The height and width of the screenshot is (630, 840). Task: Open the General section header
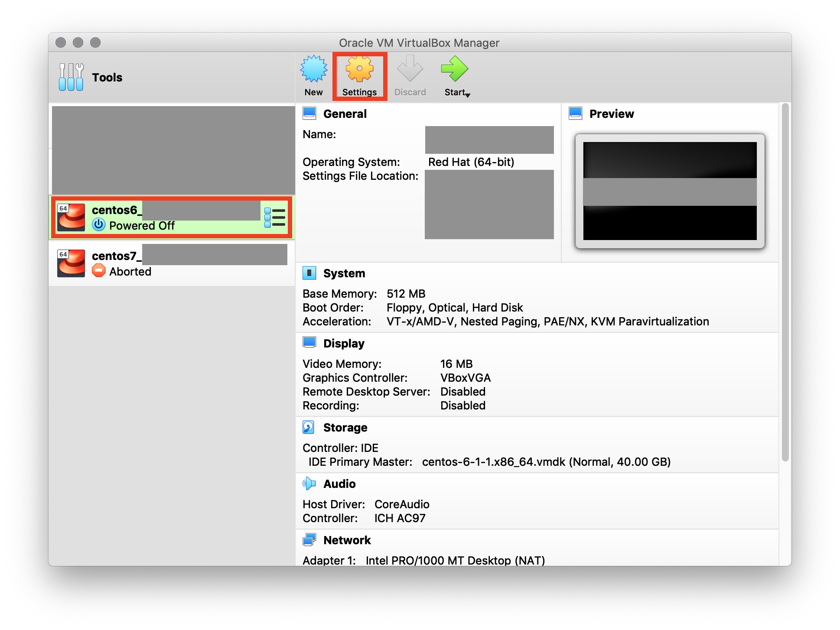click(345, 114)
